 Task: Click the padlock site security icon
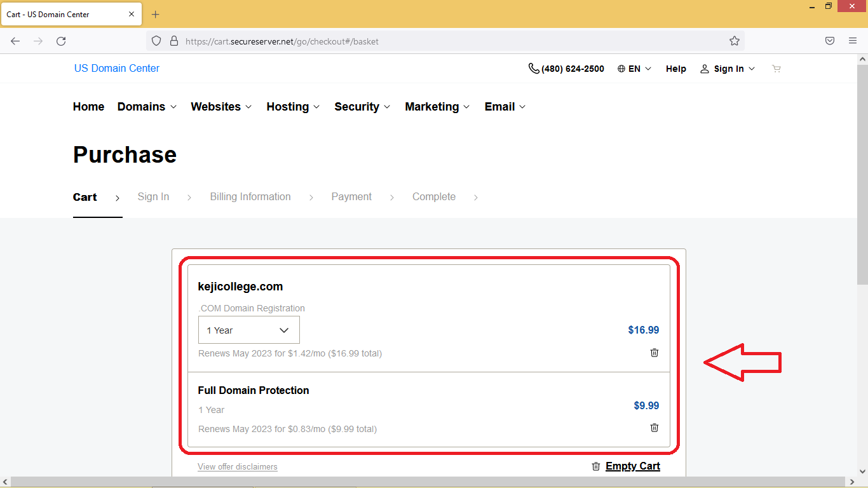pos(174,41)
